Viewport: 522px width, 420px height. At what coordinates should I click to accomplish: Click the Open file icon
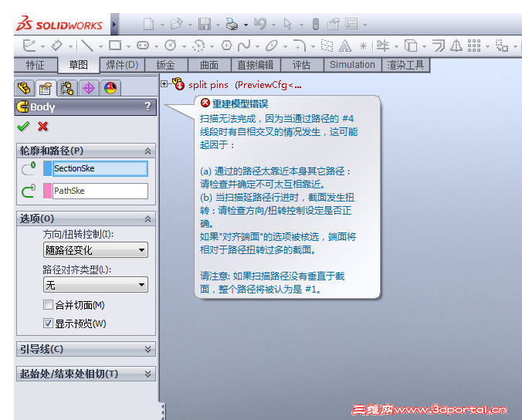click(176, 24)
